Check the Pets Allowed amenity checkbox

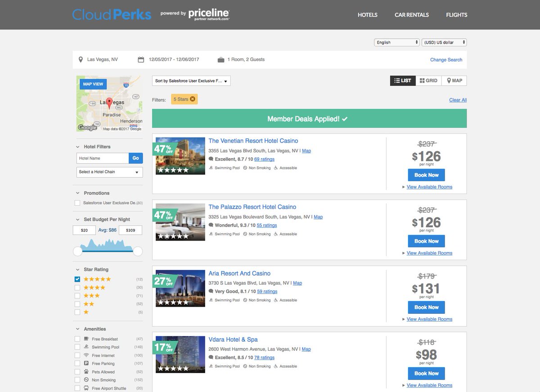(x=77, y=372)
